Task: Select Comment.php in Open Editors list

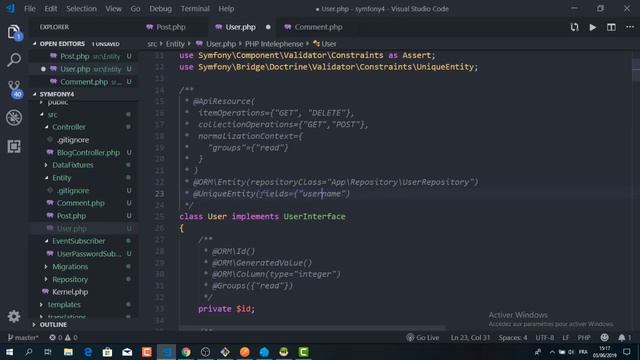Action: pos(84,82)
